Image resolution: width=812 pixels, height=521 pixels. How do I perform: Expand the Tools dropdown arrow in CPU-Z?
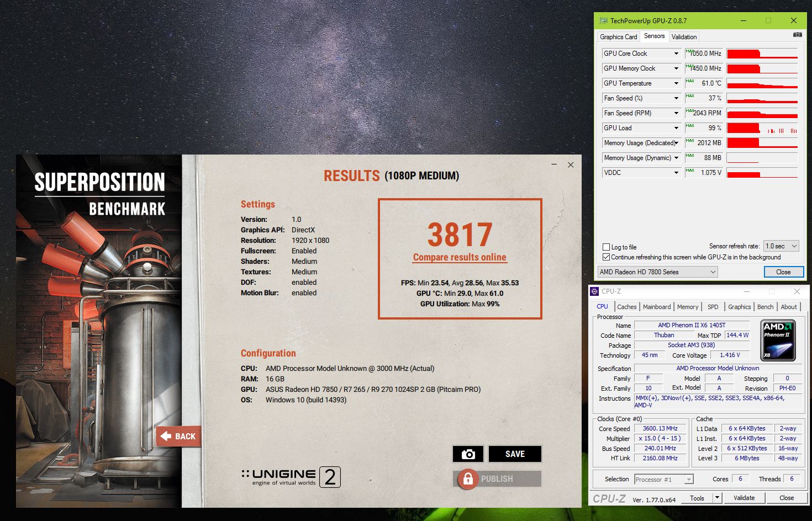pos(718,498)
